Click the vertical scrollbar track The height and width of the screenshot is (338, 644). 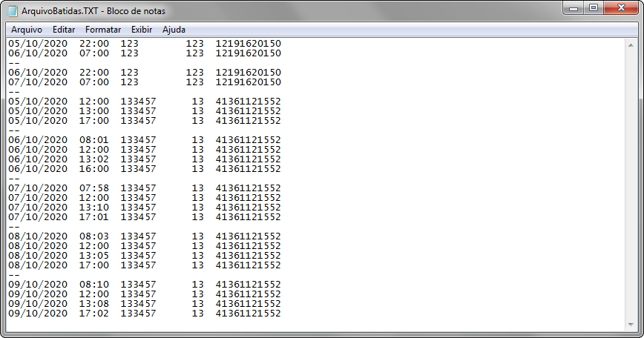631,185
